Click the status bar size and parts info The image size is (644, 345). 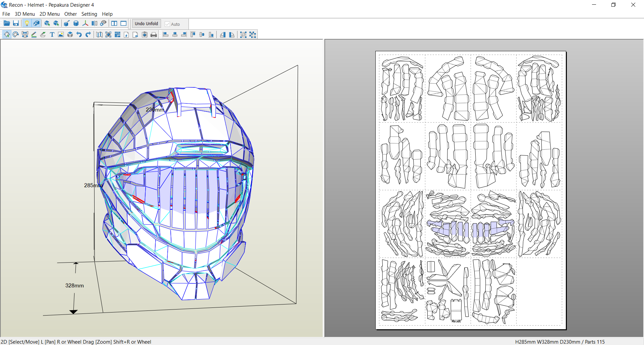tap(560, 342)
